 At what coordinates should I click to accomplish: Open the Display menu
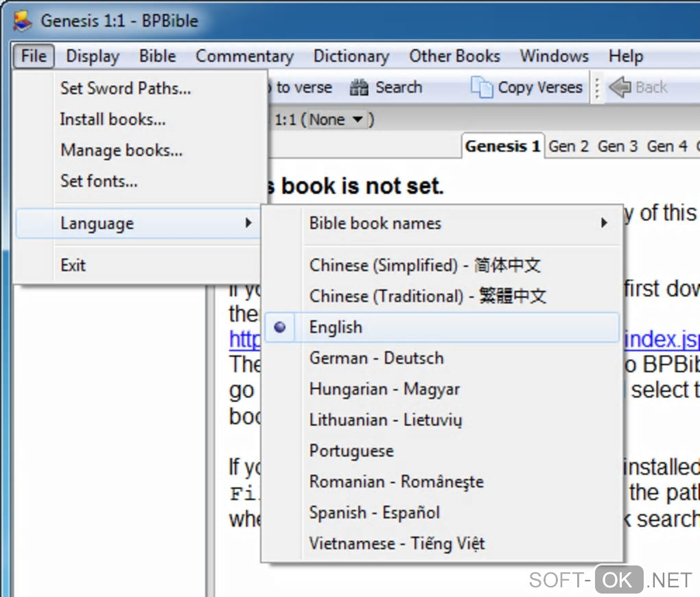(x=93, y=56)
